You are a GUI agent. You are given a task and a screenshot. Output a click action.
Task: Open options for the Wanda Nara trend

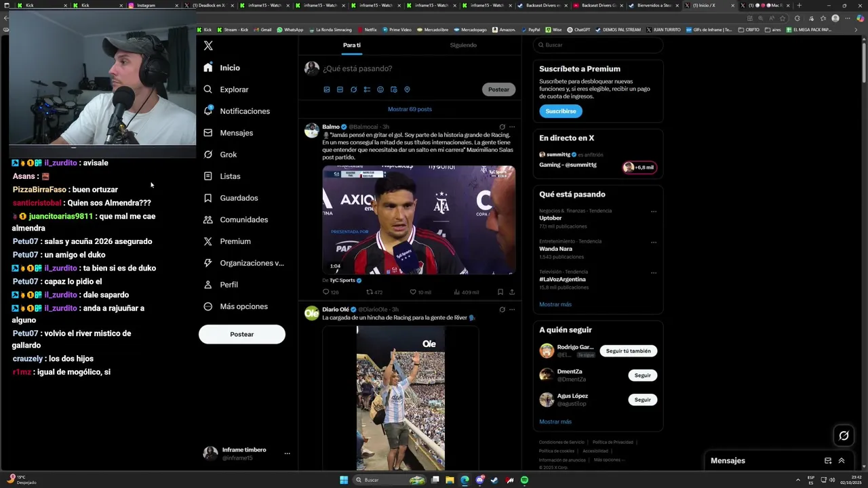654,242
